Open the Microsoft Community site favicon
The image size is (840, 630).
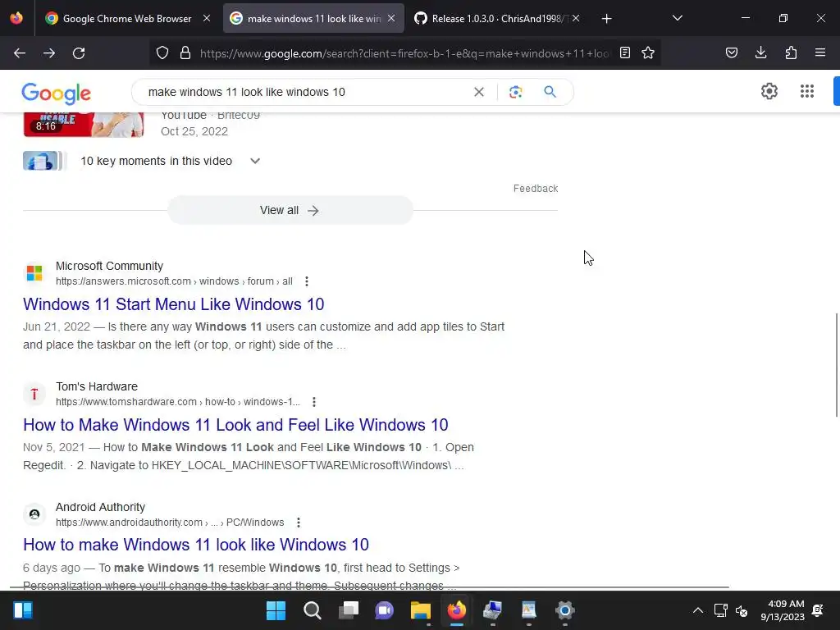[34, 273]
